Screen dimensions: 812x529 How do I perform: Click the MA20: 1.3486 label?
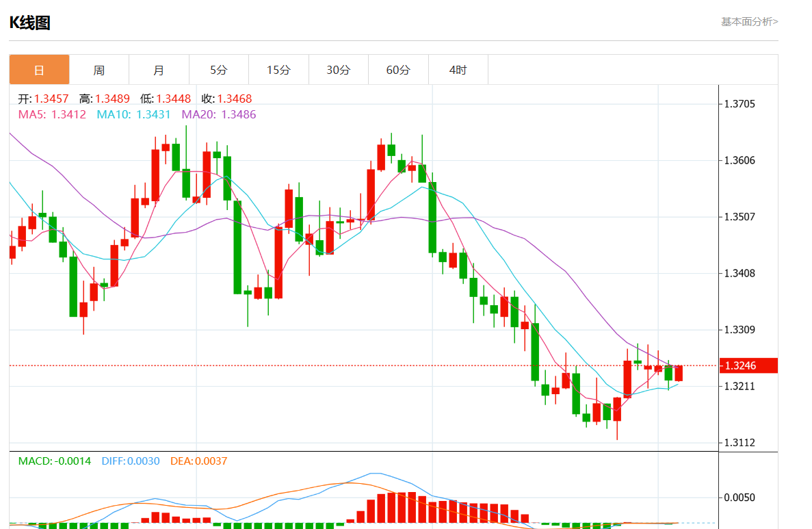pyautogui.click(x=218, y=114)
